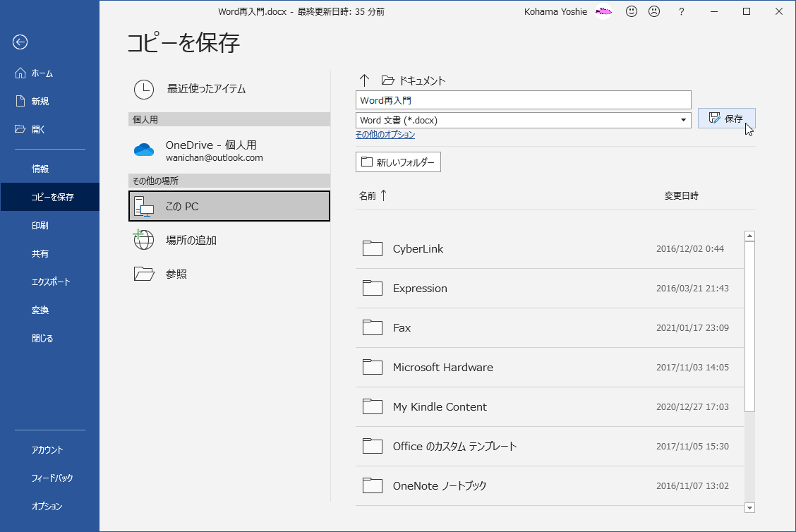Viewport: 796px width, 532px height.
Task: Go up one folder level arrow
Action: (x=364, y=80)
